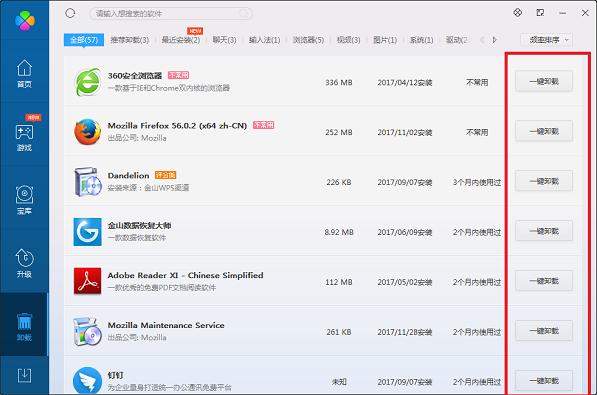The image size is (597, 395).
Task: Click Dandelion's 3个月内使用过 usage text
Action: click(x=477, y=182)
